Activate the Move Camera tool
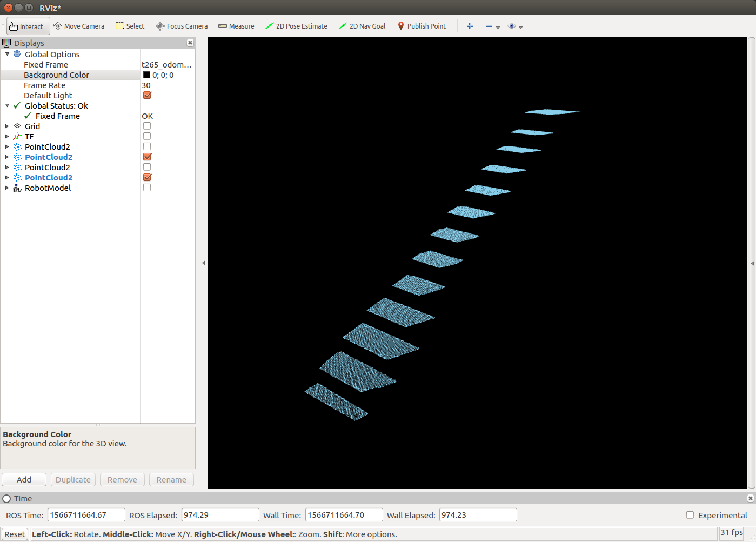This screenshot has height=542, width=756. (79, 26)
